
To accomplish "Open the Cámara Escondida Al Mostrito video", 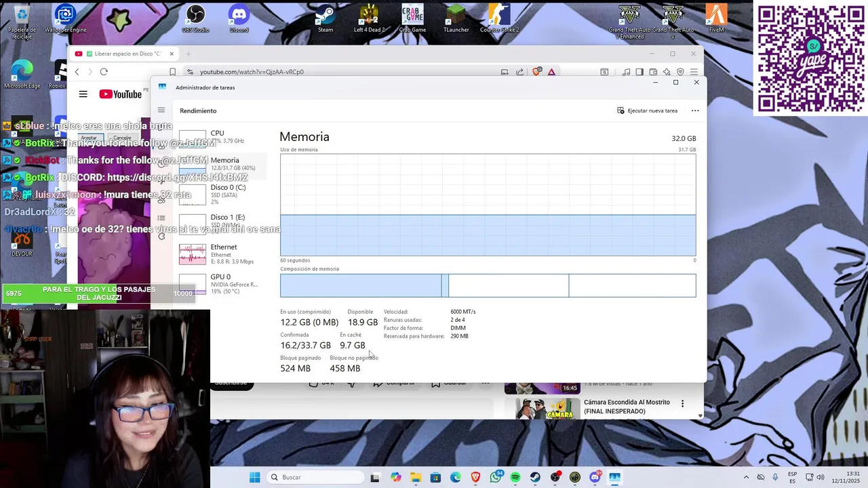I will tap(627, 407).
